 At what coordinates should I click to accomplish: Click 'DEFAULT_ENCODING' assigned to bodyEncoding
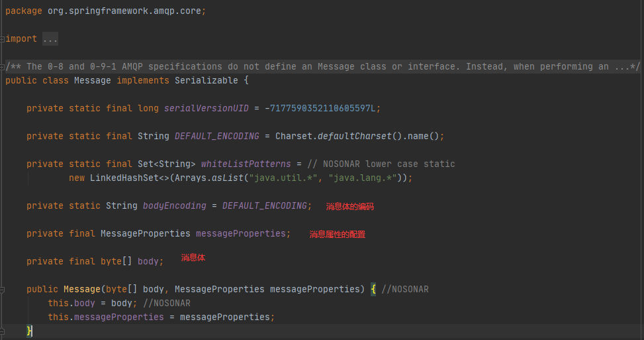pyautogui.click(x=265, y=206)
